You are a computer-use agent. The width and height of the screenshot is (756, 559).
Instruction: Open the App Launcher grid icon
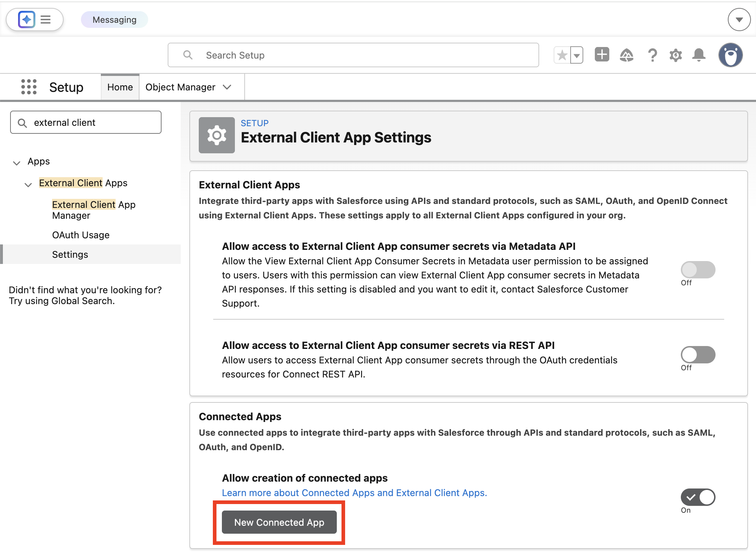coord(29,87)
